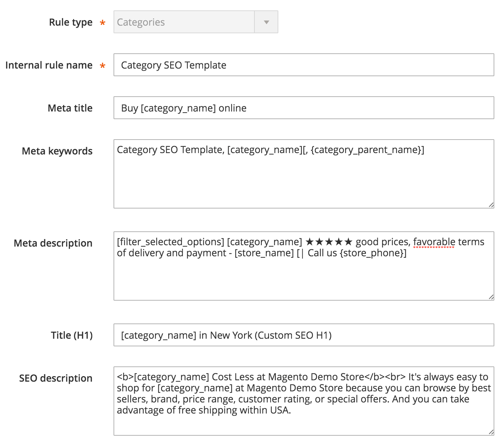Image resolution: width=504 pixels, height=444 pixels.
Task: Focus the Meta keywords textarea
Action: [x=304, y=174]
